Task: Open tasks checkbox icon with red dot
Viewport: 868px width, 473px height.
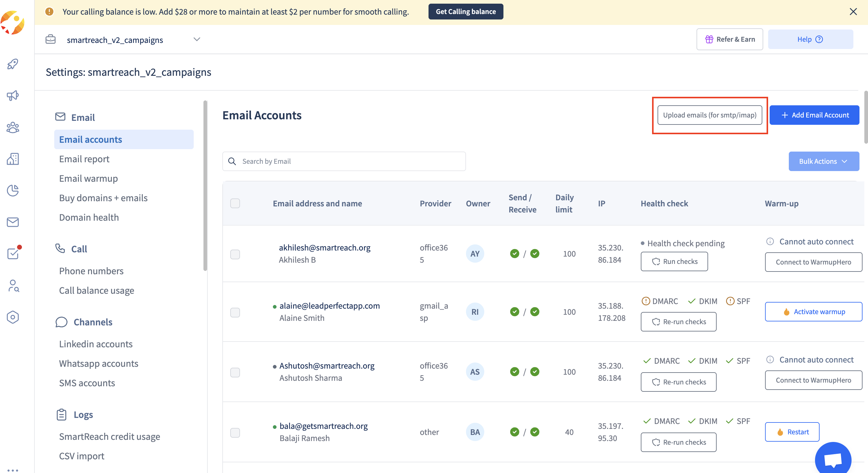Action: (13, 254)
